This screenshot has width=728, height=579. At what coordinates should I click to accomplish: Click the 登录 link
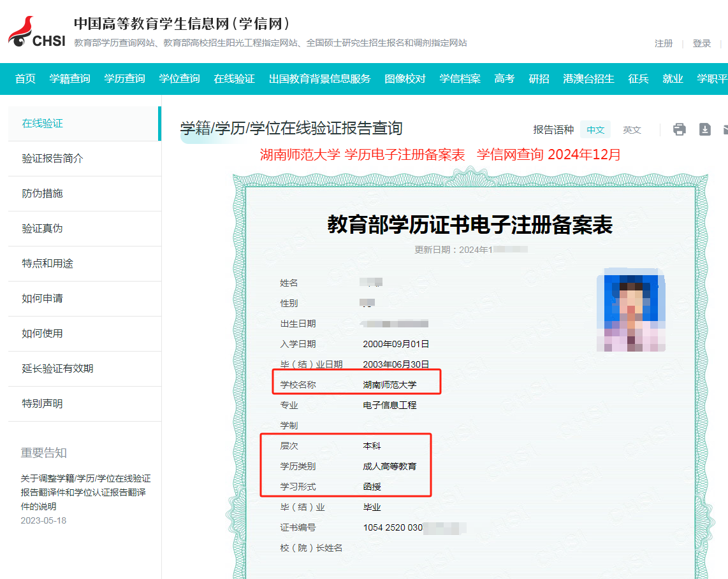click(701, 43)
